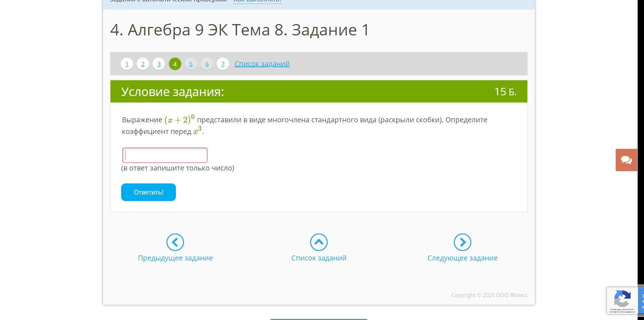644x320 pixels.
Task: Go to task number 6
Action: (207, 64)
